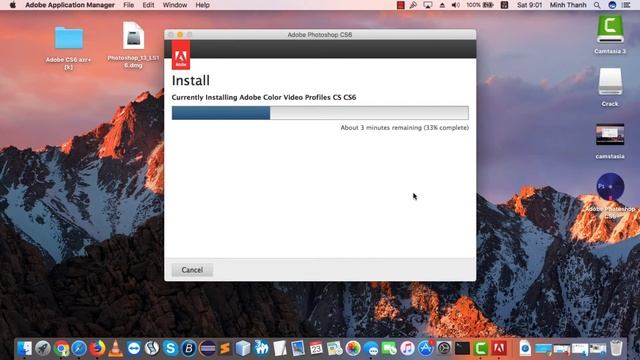Launch Google Chrome from the Dock

click(62, 348)
